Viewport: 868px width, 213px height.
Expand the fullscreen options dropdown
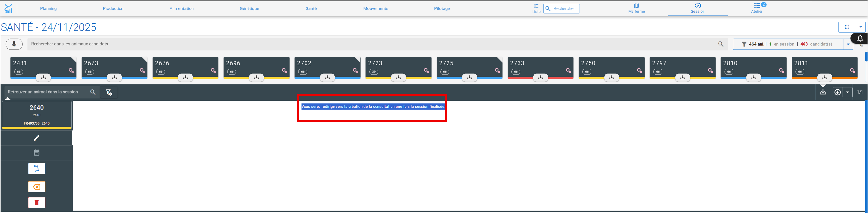pyautogui.click(x=861, y=27)
